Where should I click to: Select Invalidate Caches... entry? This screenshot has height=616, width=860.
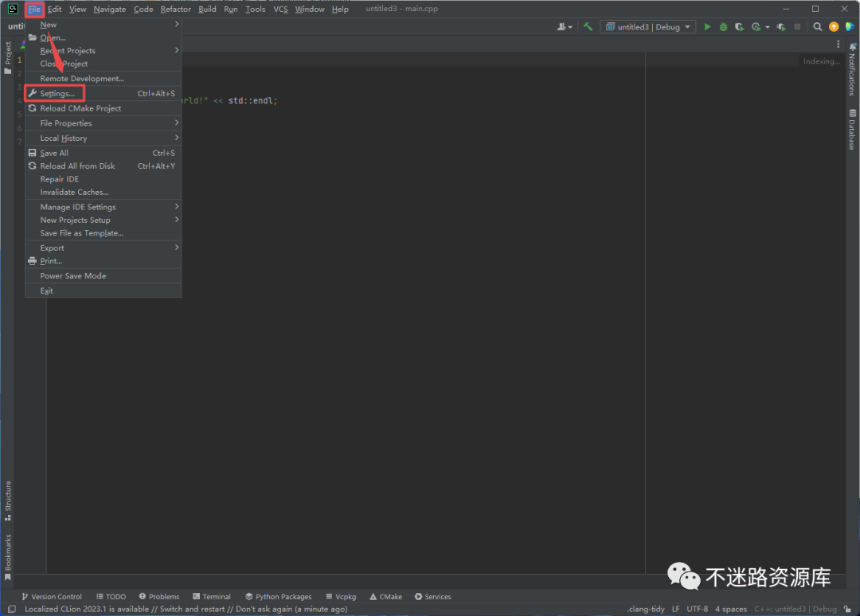coord(103,192)
